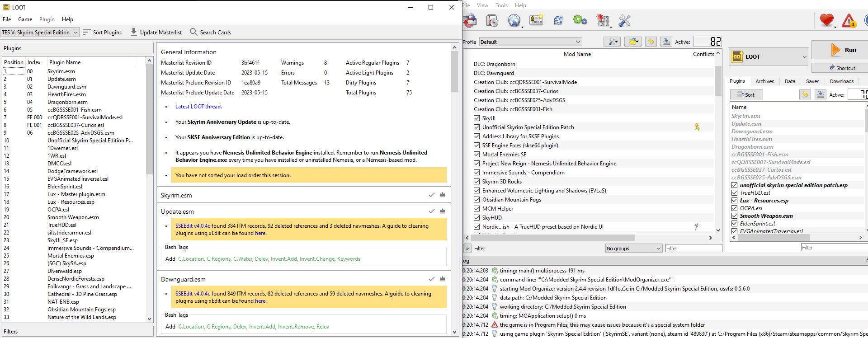Open the Nexus globe icon's dropdown arrow
Screen dimensions: 868x338
click(522, 27)
